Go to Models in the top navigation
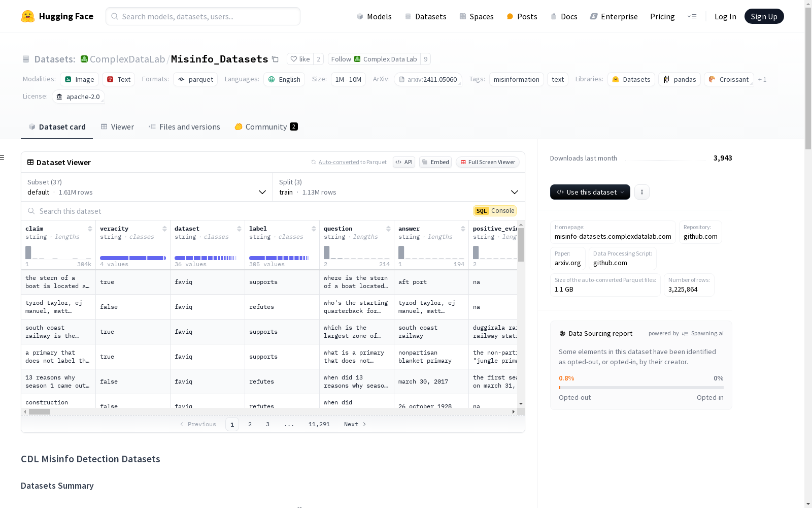812x508 pixels. pyautogui.click(x=374, y=16)
